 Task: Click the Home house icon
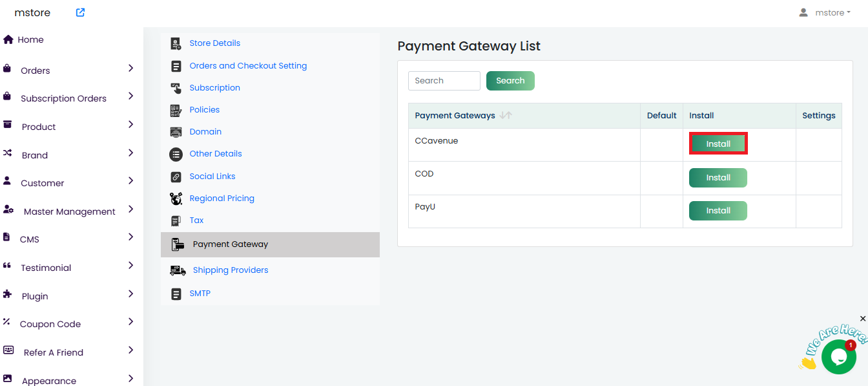[8, 39]
